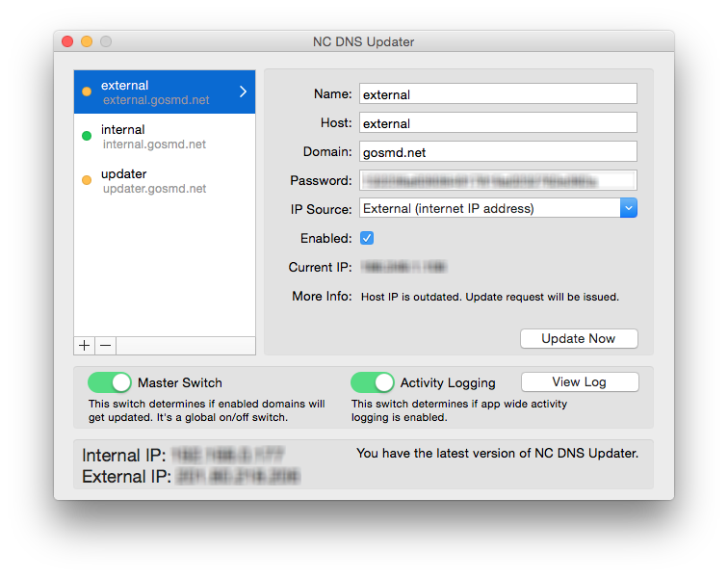Close the NC DNS Updater window

[x=67, y=41]
